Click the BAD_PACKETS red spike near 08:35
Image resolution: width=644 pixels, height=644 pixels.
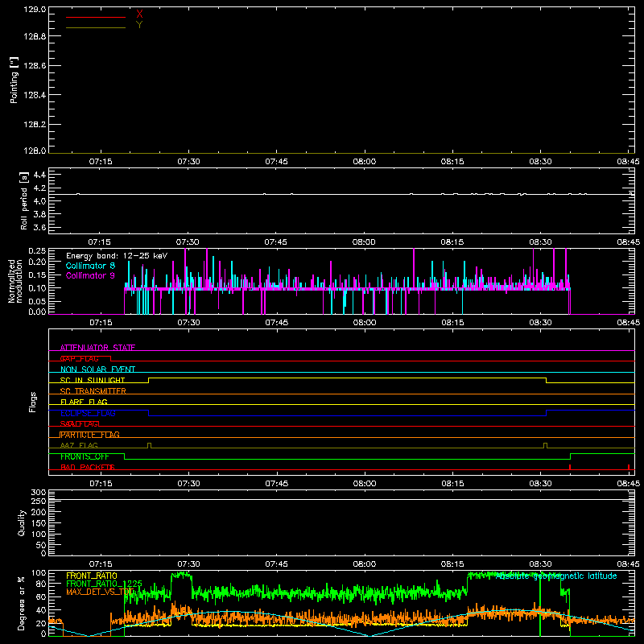[570, 467]
